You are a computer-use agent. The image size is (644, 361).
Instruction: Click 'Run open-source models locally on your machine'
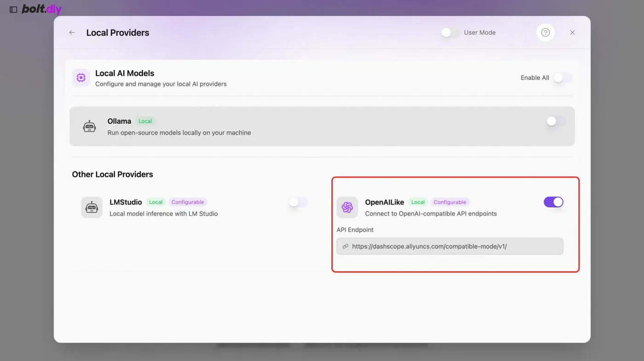pos(179,133)
